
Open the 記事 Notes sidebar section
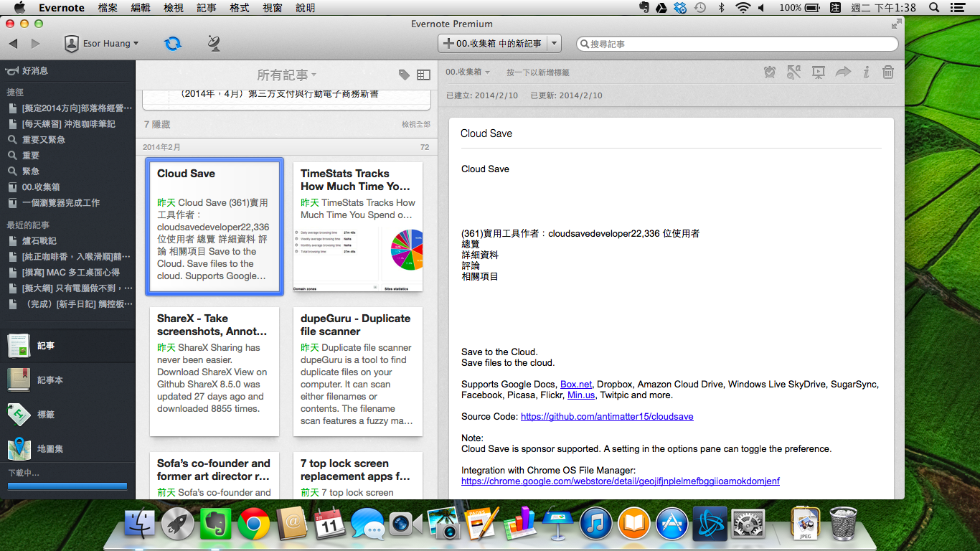click(67, 346)
